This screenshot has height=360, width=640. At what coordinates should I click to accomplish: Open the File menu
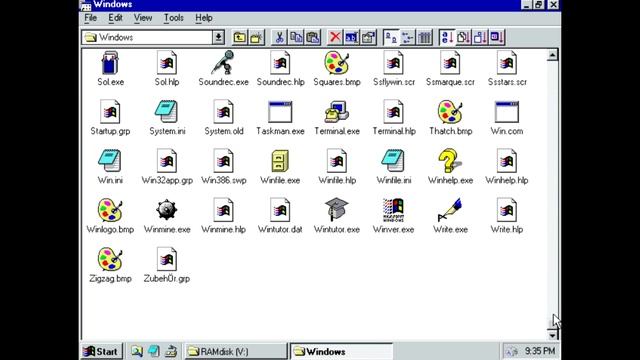[x=90, y=18]
